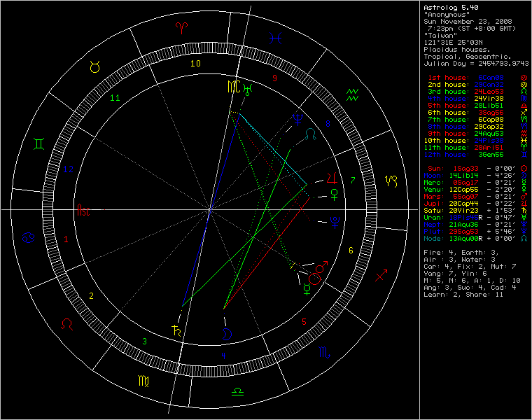
Task: Click the Ascendant marker at the wheel's left
Action: pos(83,210)
